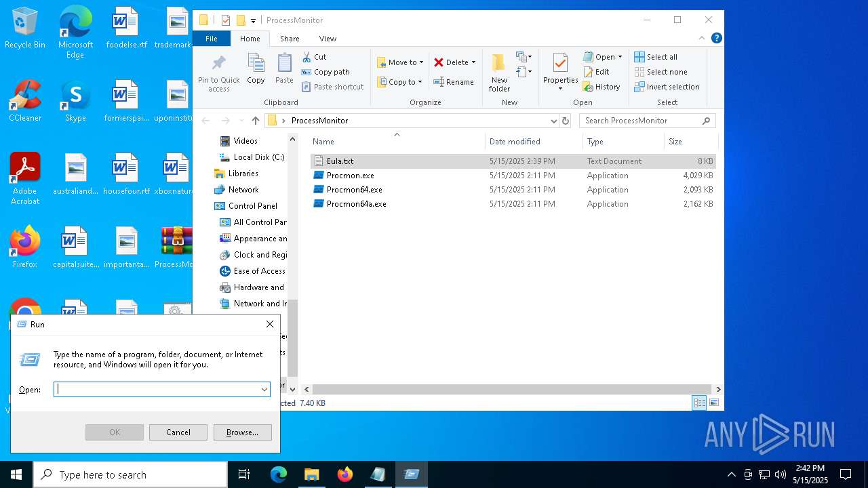The image size is (868, 488).
Task: Click Edit in Open group
Action: 596,72
